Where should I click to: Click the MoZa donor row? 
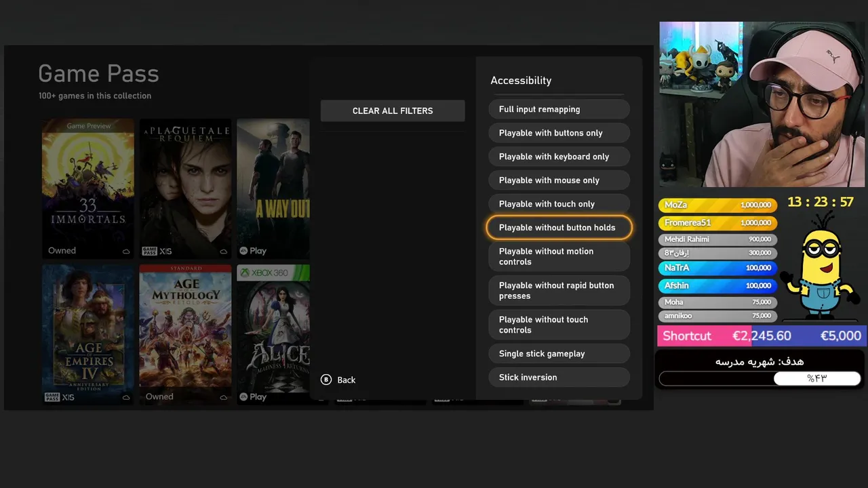(717, 205)
